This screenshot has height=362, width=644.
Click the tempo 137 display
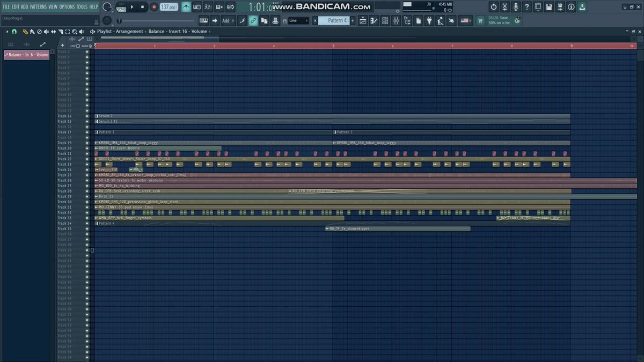(169, 7)
